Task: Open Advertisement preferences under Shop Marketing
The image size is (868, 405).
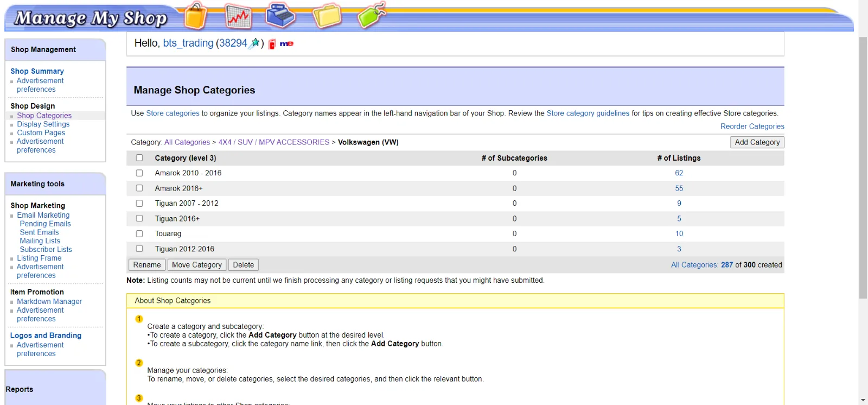Action: 40,271
